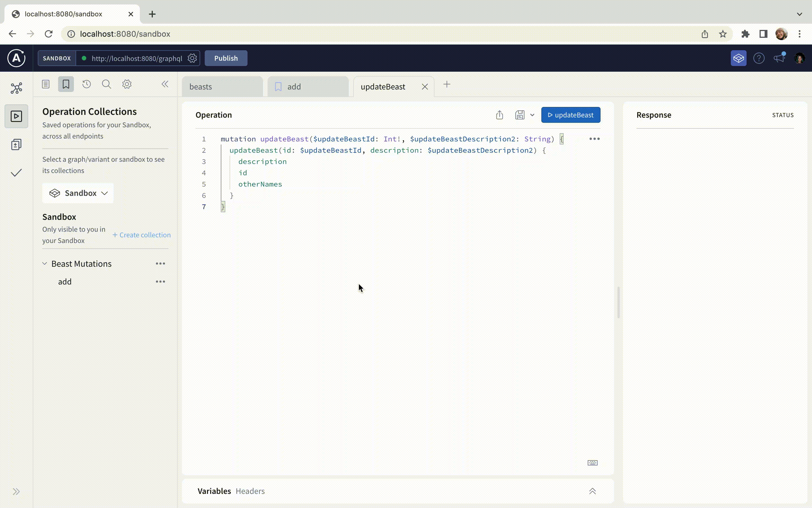Screen dimensions: 812x508
Task: Open connection settings gear next to endpoint URL
Action: pyautogui.click(x=192, y=58)
